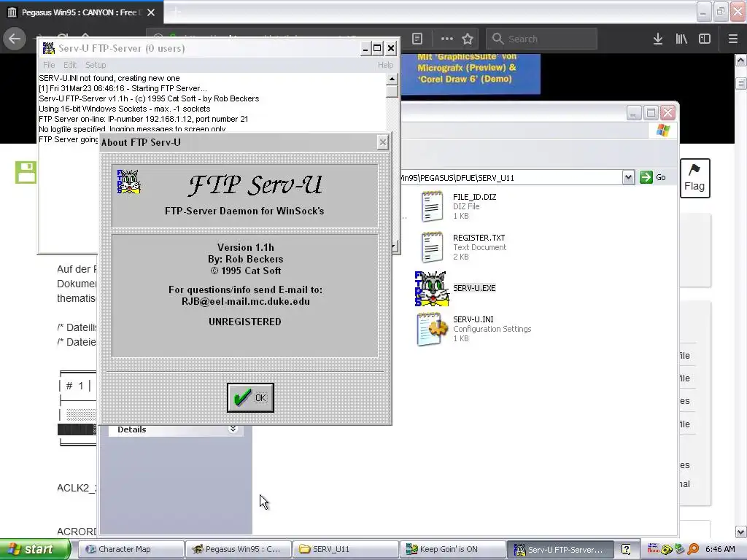Click the address path field in Explorer

tap(510, 178)
